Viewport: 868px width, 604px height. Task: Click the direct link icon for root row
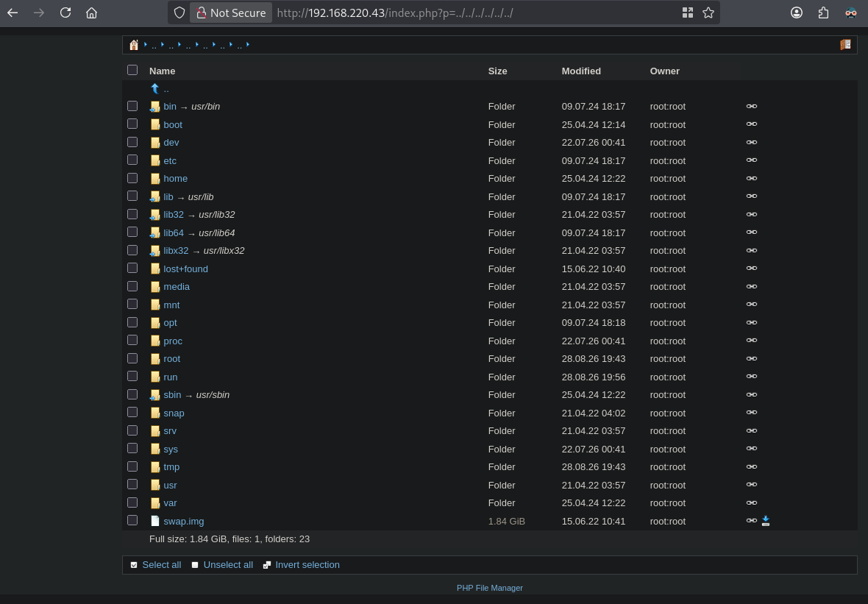(751, 359)
